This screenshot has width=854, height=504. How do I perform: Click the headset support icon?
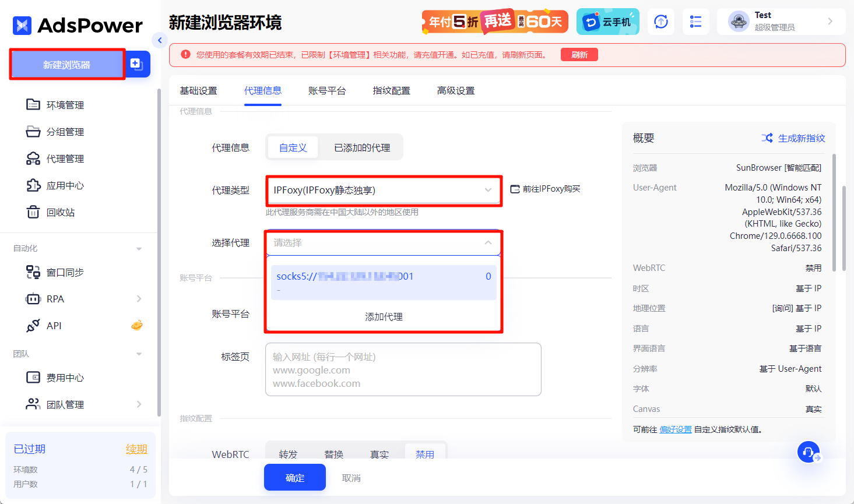click(x=809, y=452)
